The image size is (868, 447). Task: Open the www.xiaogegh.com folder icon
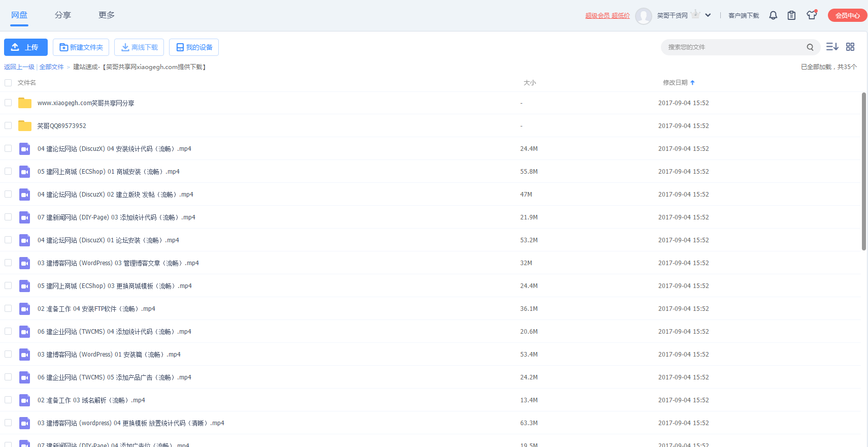(24, 103)
